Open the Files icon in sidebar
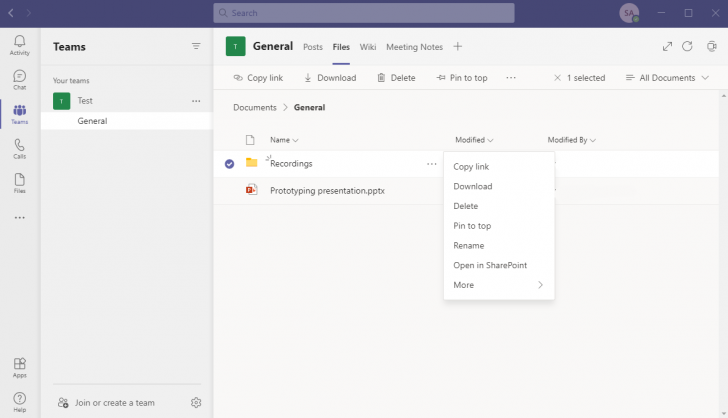728x418 pixels. pos(20,183)
